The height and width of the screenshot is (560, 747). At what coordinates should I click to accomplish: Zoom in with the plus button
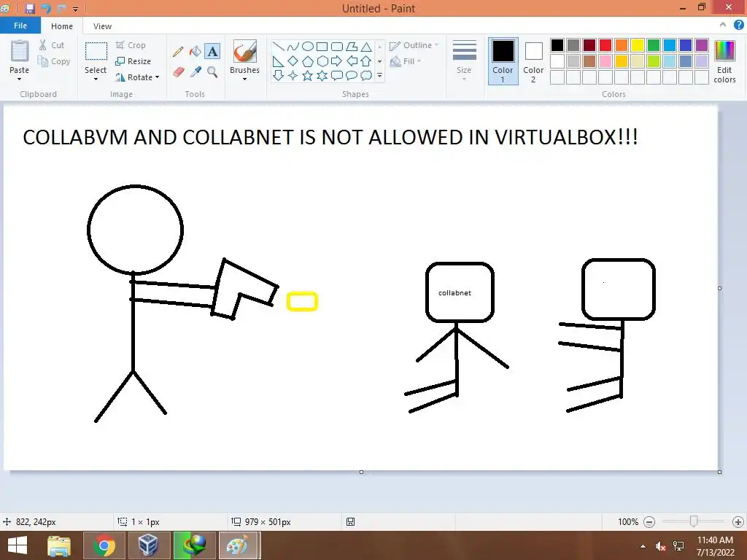click(x=738, y=522)
